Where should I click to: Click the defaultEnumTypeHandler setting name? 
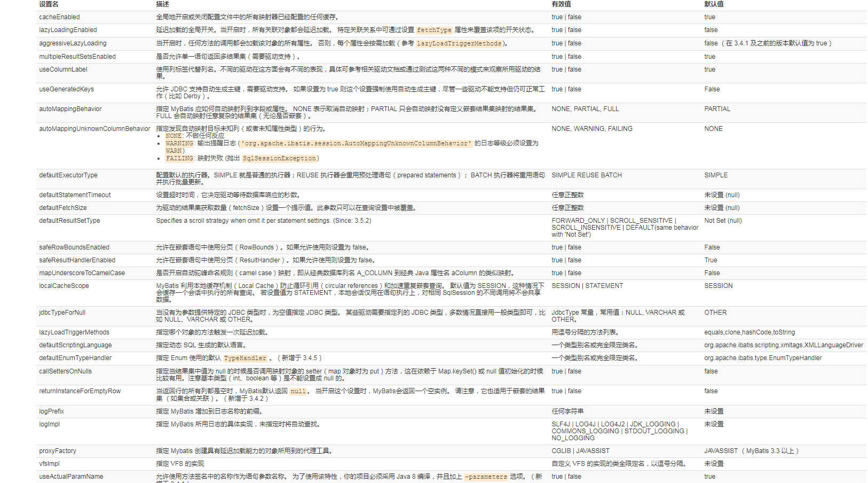pyautogui.click(x=75, y=358)
